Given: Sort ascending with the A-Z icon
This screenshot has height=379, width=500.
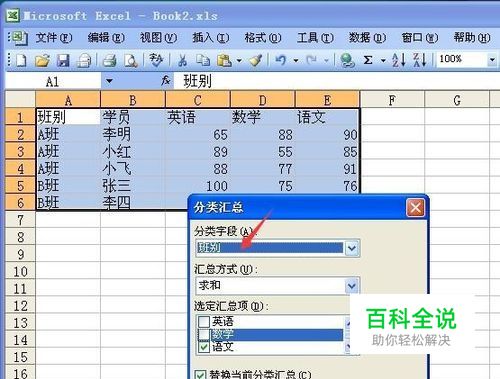Looking at the screenshot, I should [399, 60].
